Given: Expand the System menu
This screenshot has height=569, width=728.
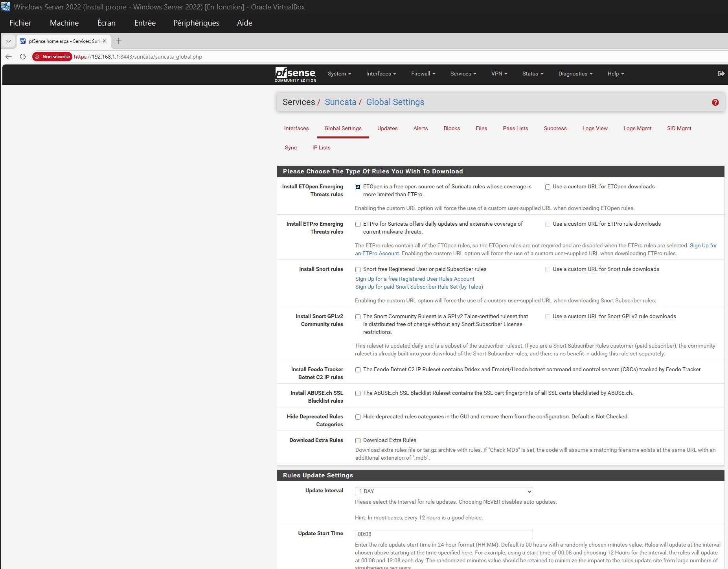Looking at the screenshot, I should coord(339,74).
